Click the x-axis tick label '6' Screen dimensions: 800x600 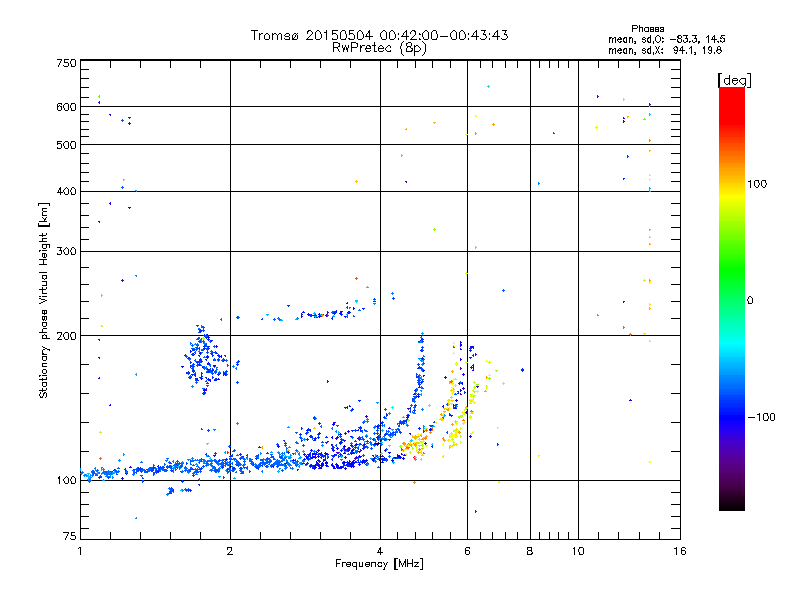point(467,551)
